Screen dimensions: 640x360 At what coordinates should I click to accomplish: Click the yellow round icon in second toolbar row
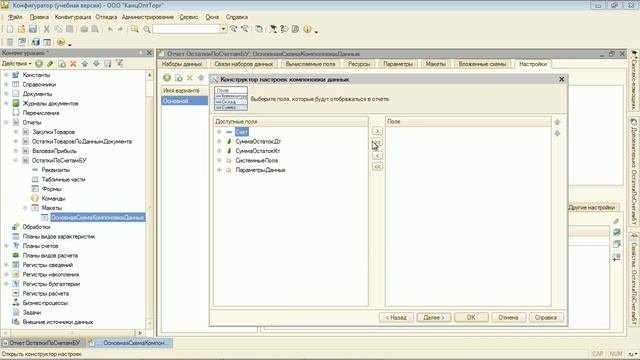[x=61, y=42]
